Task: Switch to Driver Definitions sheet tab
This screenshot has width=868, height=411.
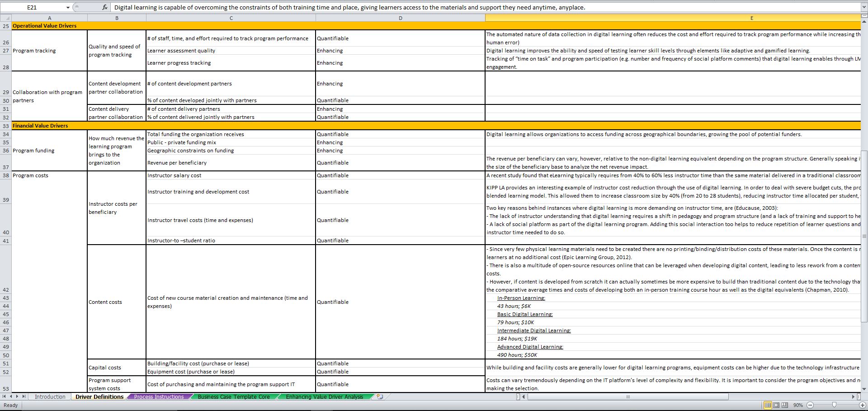Action: click(x=99, y=397)
